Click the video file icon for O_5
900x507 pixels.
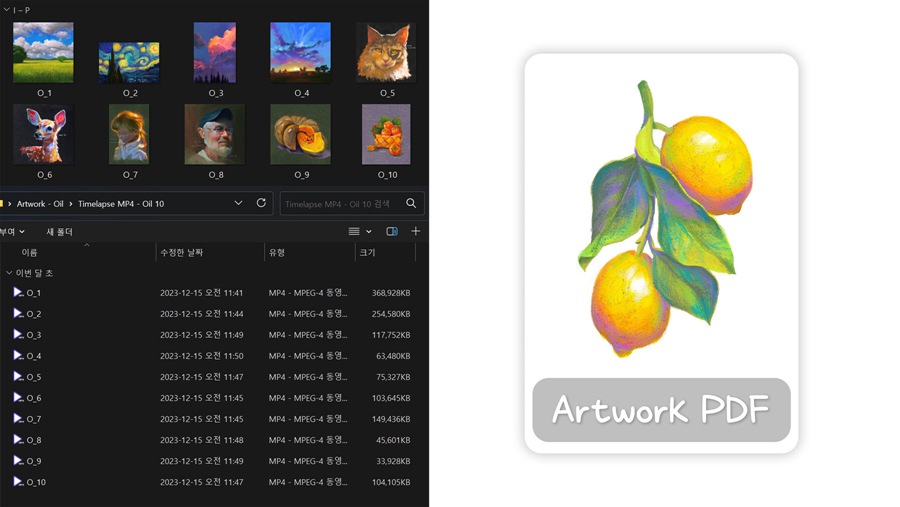[18, 377]
